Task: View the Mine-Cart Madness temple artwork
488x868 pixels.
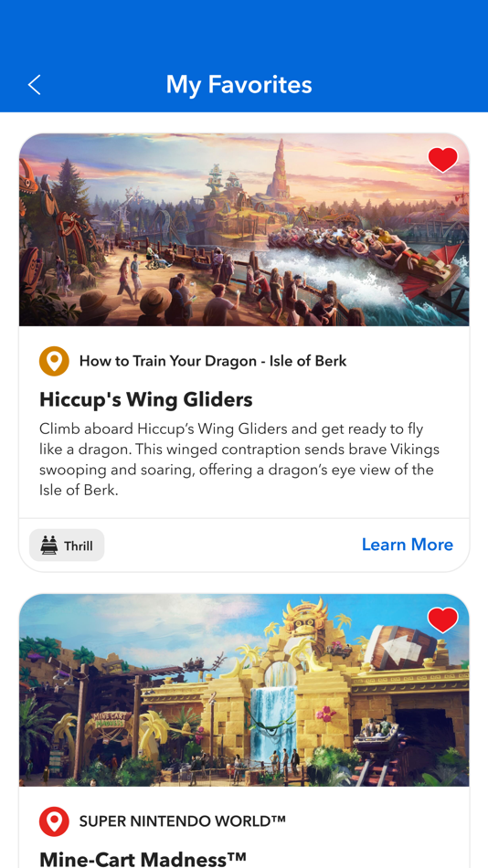Action: [x=244, y=690]
